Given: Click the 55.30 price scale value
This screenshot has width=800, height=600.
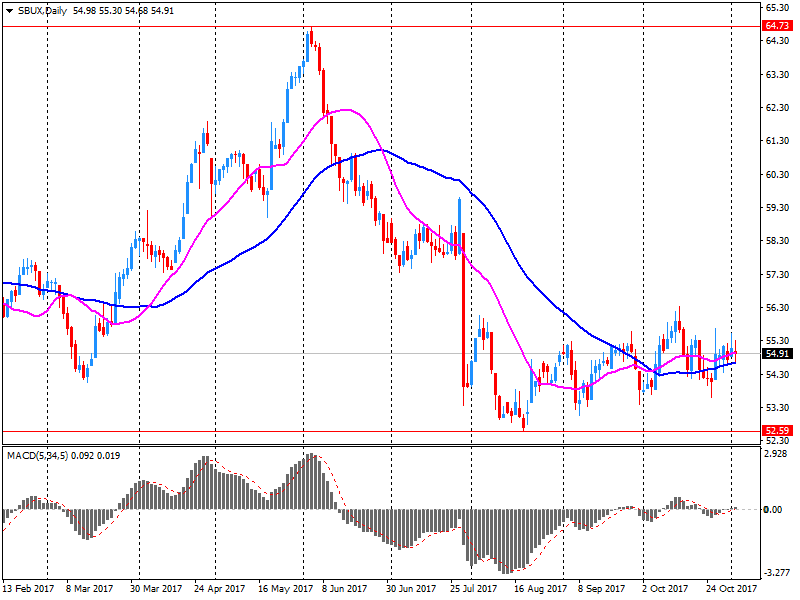Looking at the screenshot, I should coord(777,341).
